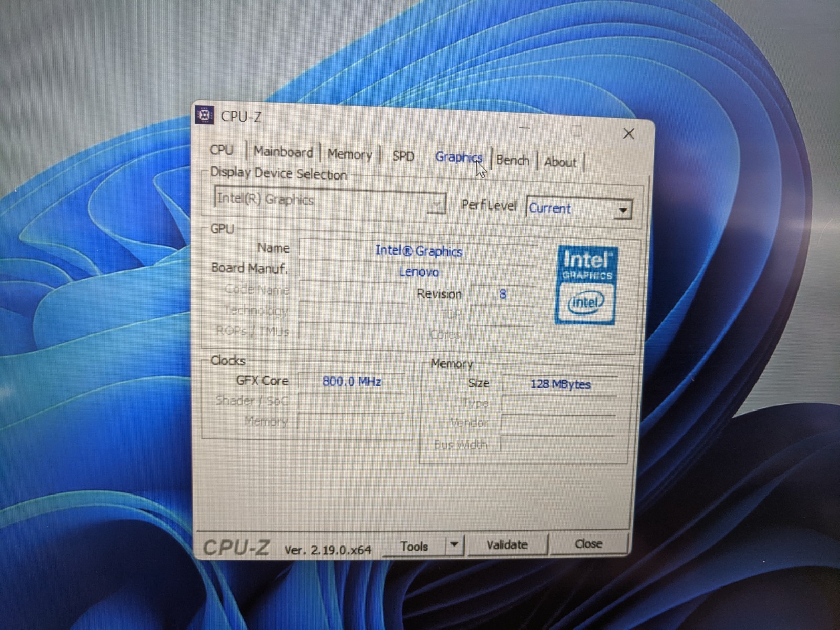Click the CPU-Z app icon in title bar
The image size is (840, 630).
[205, 115]
